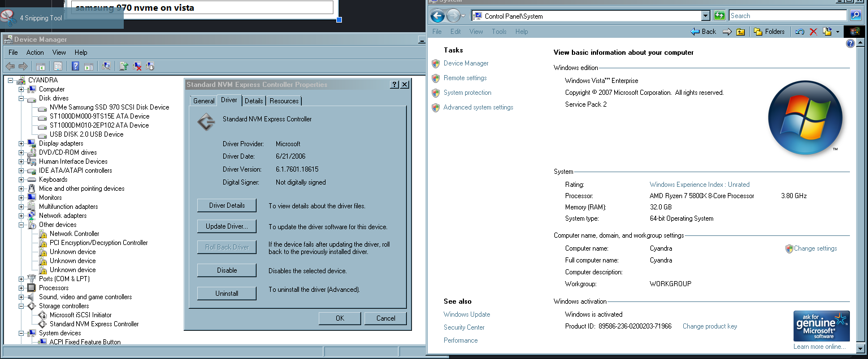
Task: Open Remote settings link under Tasks
Action: tap(465, 78)
